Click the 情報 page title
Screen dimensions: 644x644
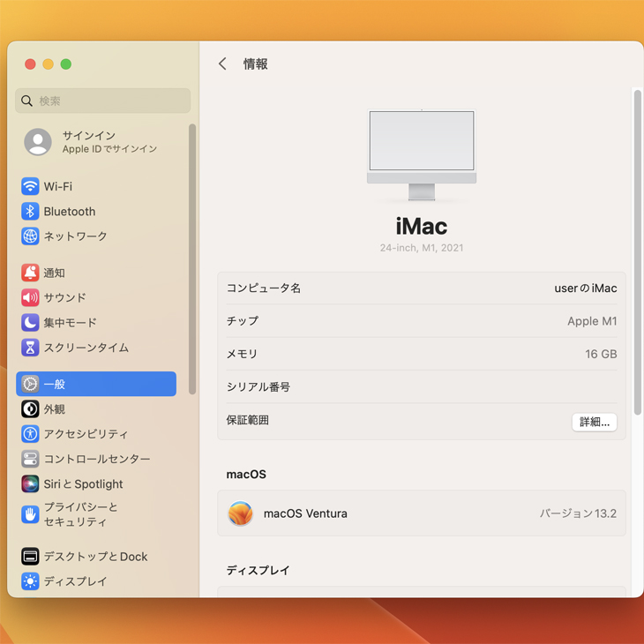pyautogui.click(x=256, y=64)
